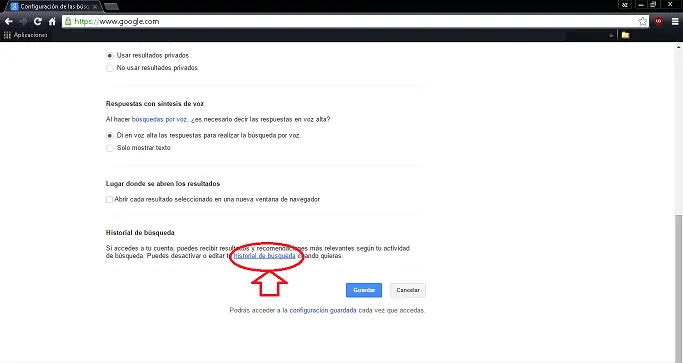The height and width of the screenshot is (363, 683).
Task: Open the búsquedas por voz link
Action: click(x=159, y=119)
